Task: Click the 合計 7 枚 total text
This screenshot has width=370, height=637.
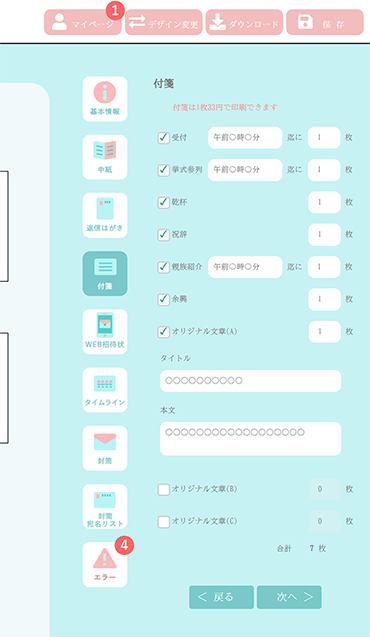Action: [x=301, y=548]
